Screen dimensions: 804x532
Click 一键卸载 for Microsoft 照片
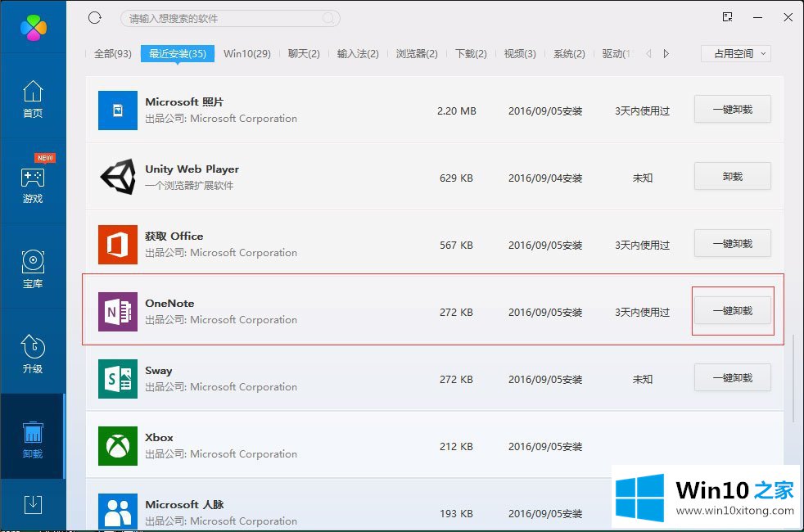click(x=732, y=109)
